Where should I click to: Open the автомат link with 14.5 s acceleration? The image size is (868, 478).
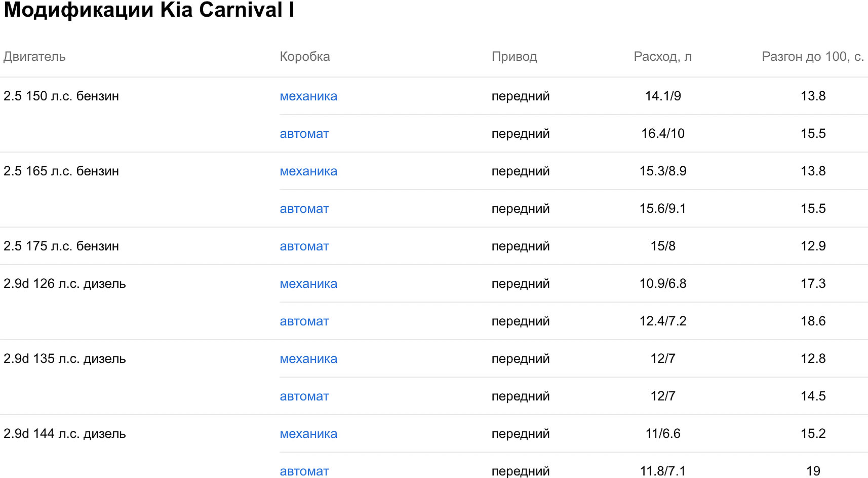(x=304, y=396)
